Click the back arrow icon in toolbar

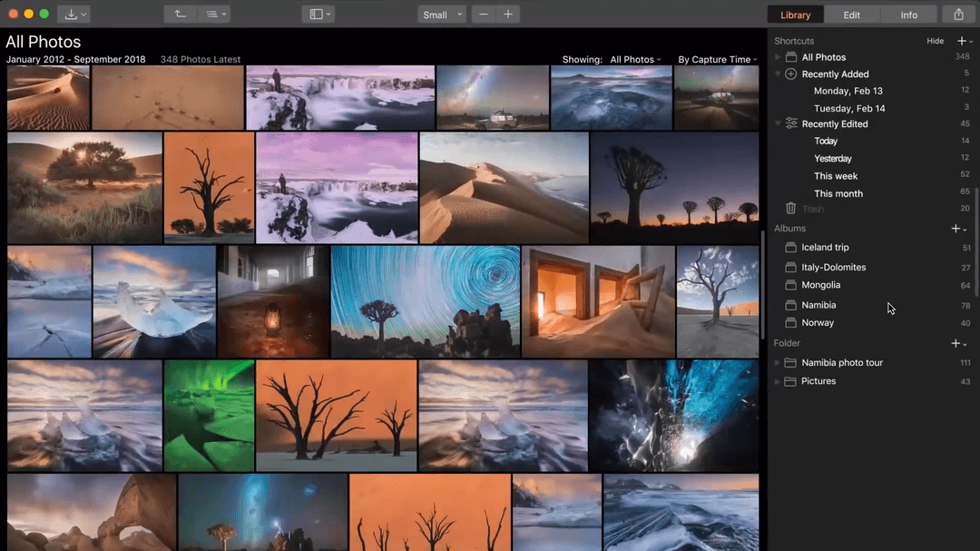179,14
